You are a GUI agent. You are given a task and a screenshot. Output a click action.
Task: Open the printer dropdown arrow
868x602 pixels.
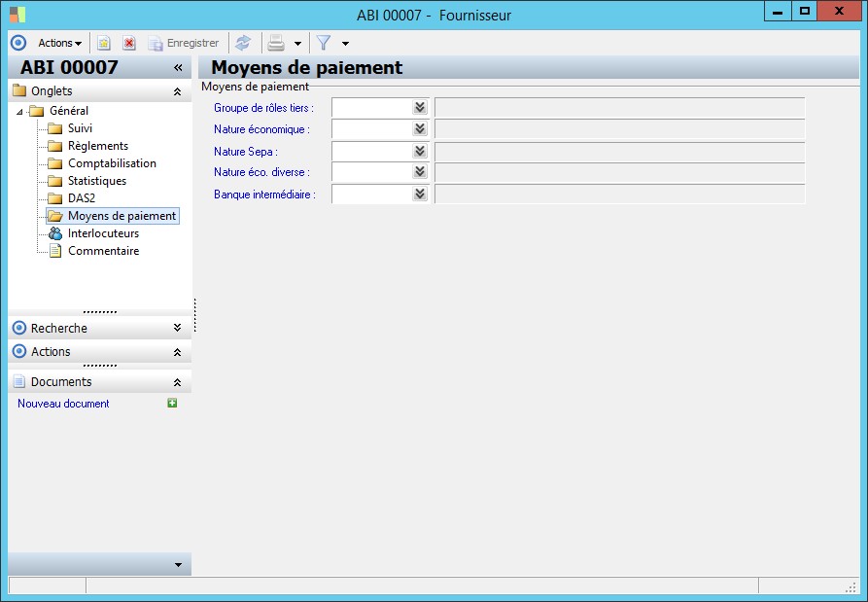pos(297,43)
